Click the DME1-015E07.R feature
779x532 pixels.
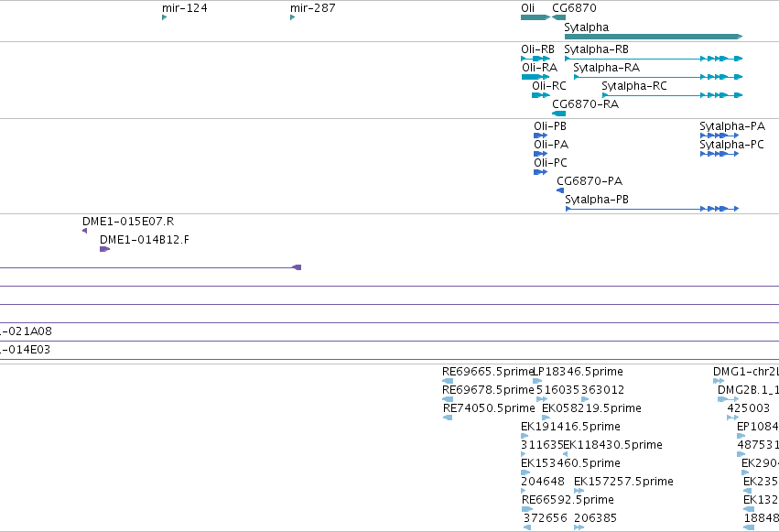point(85,231)
